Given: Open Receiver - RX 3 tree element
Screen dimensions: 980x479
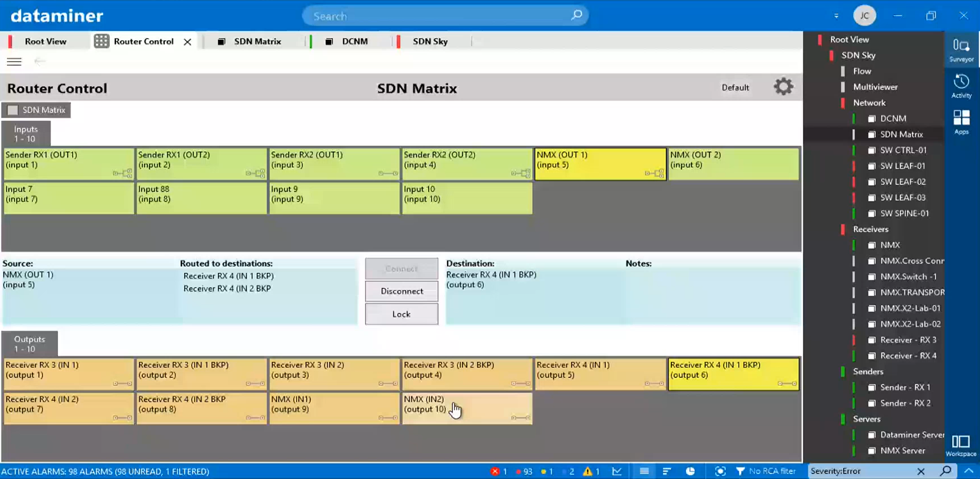Looking at the screenshot, I should click(908, 340).
